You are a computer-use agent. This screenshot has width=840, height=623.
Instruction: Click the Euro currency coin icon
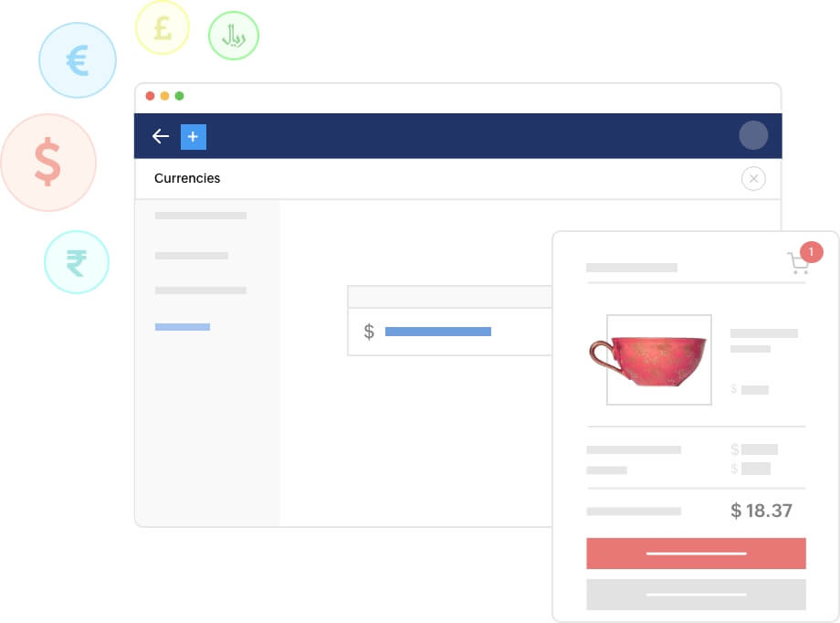coord(78,60)
